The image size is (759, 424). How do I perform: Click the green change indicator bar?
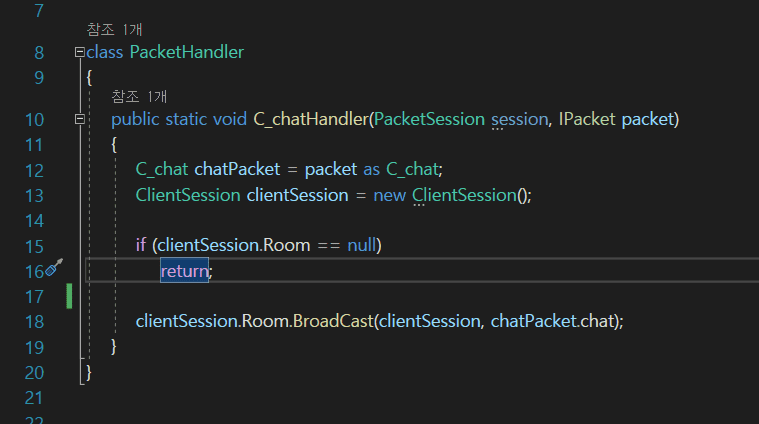(x=69, y=296)
